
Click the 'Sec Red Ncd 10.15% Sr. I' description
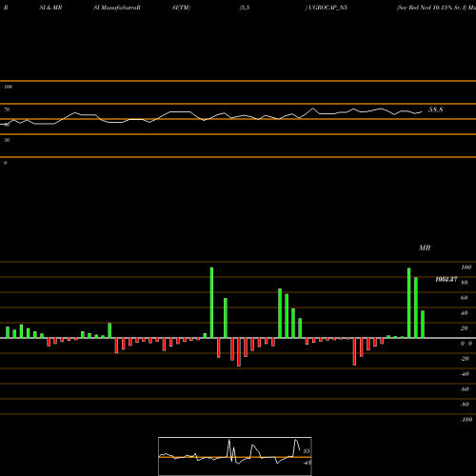click(x=432, y=8)
